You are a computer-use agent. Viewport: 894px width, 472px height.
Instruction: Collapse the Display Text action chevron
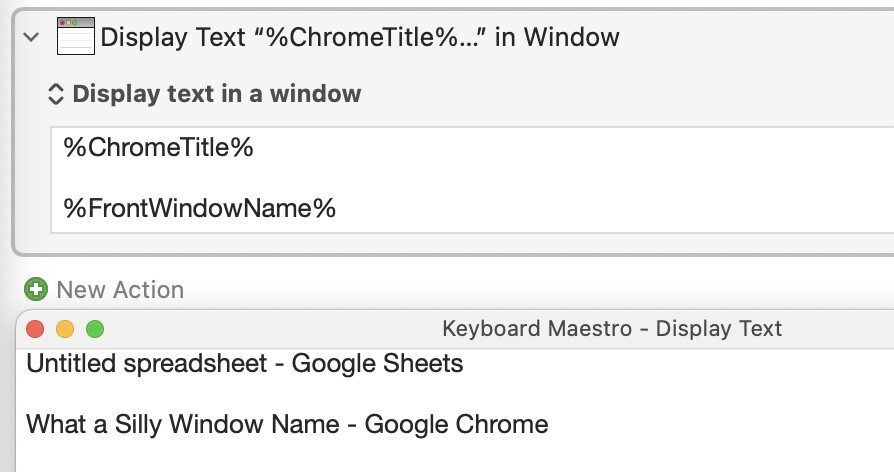pos(31,37)
